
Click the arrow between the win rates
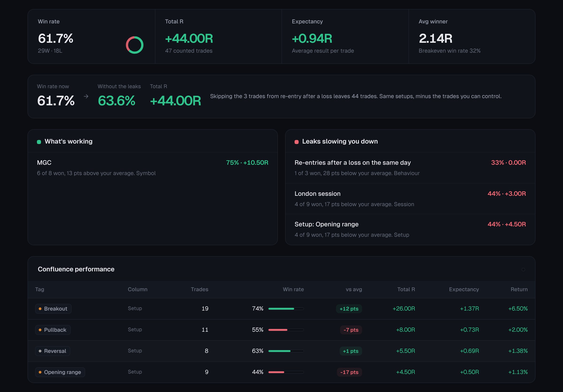pos(86,96)
